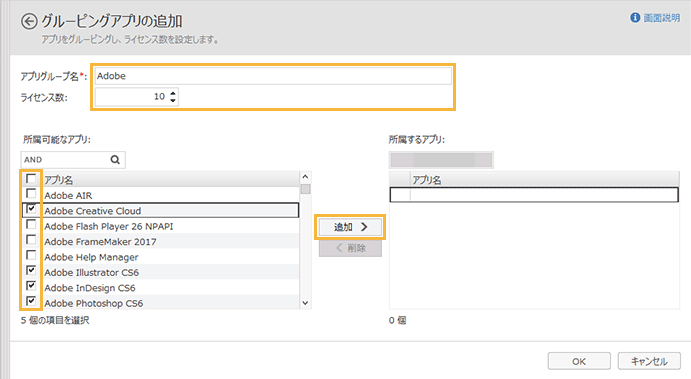Click the disabled 削除 button

pyautogui.click(x=350, y=248)
